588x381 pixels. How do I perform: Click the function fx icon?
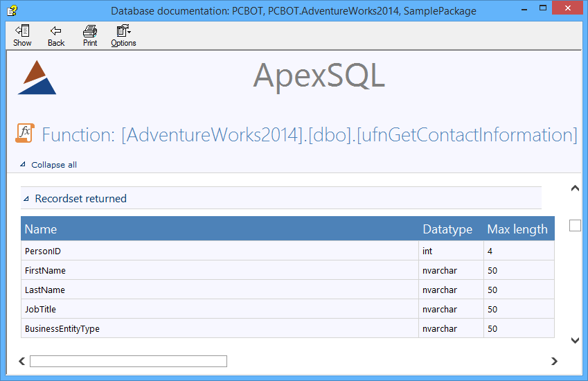click(25, 133)
